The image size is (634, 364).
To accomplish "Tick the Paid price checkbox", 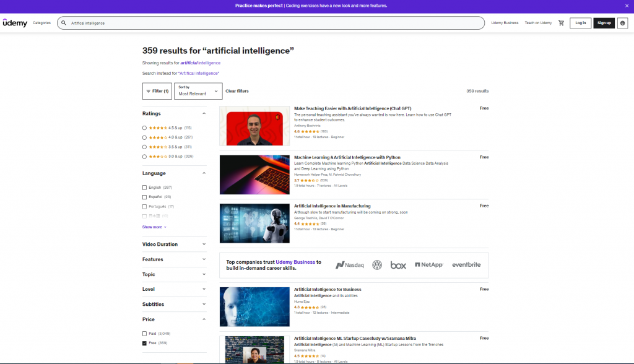I will (145, 334).
